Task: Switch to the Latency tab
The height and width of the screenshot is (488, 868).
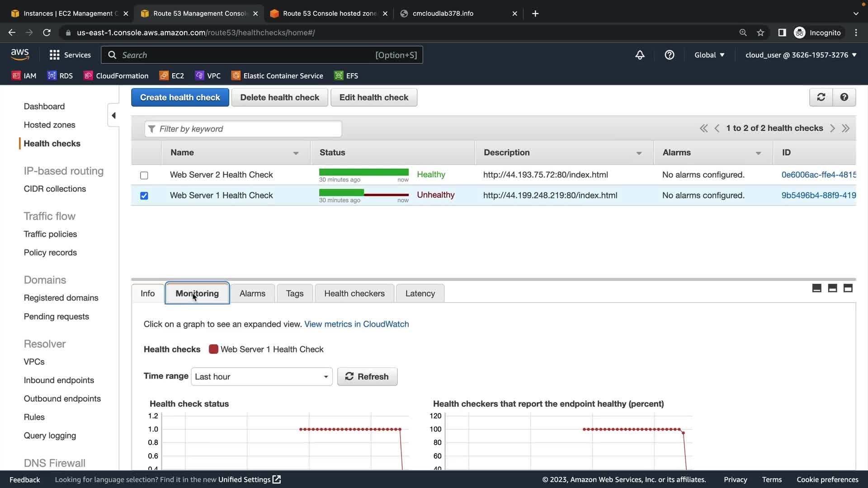Action: [420, 293]
